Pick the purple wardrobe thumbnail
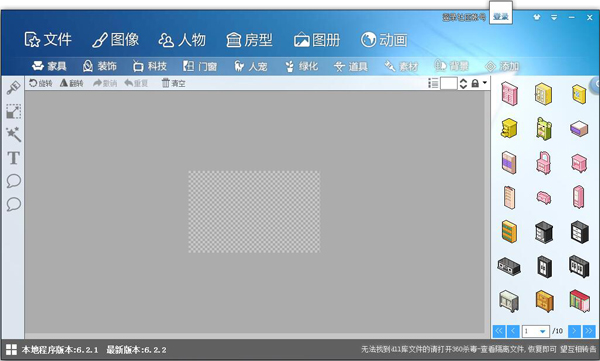The image size is (600, 361). tap(509, 162)
